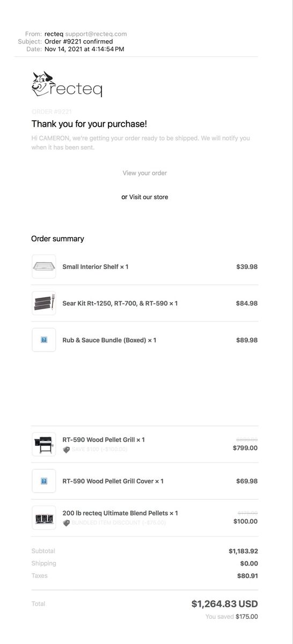Viewport: 293px width, 644px height.
Task: Click the Small Interior Shelf item title
Action: 96,267
